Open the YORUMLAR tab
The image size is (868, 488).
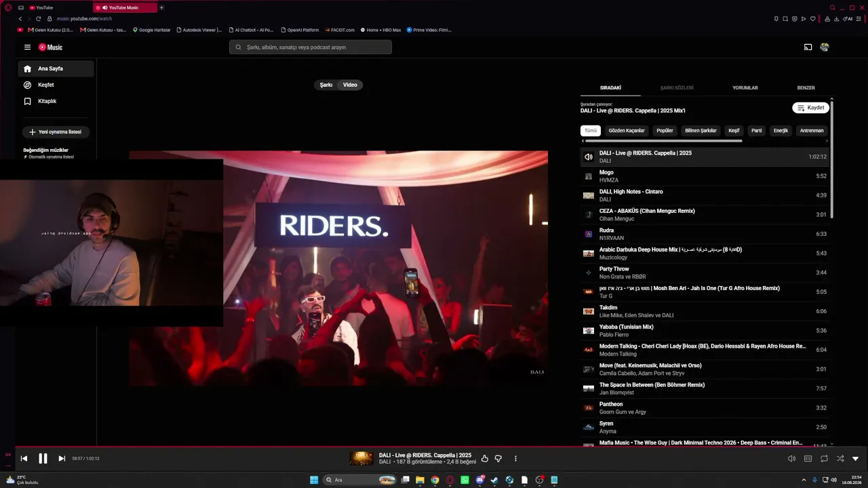[x=745, y=88]
